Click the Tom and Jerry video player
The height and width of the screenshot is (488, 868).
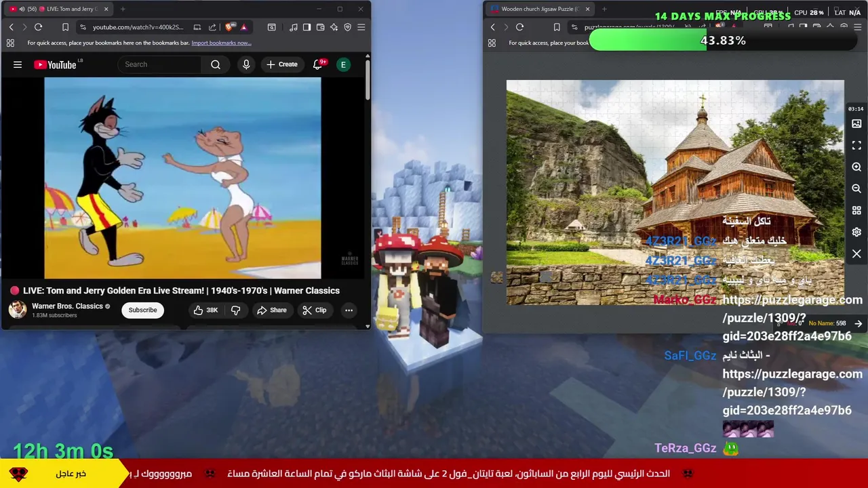coord(182,178)
